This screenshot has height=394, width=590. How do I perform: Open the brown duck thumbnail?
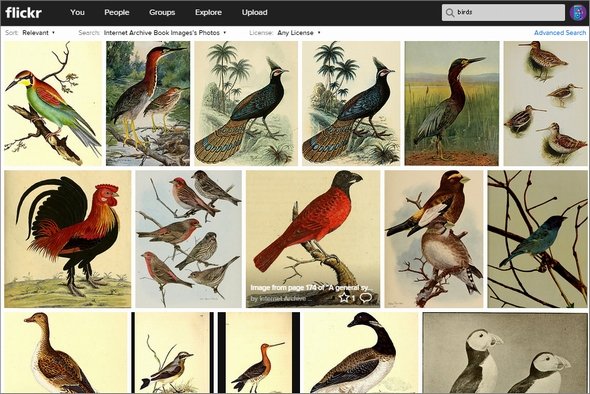(x=66, y=353)
